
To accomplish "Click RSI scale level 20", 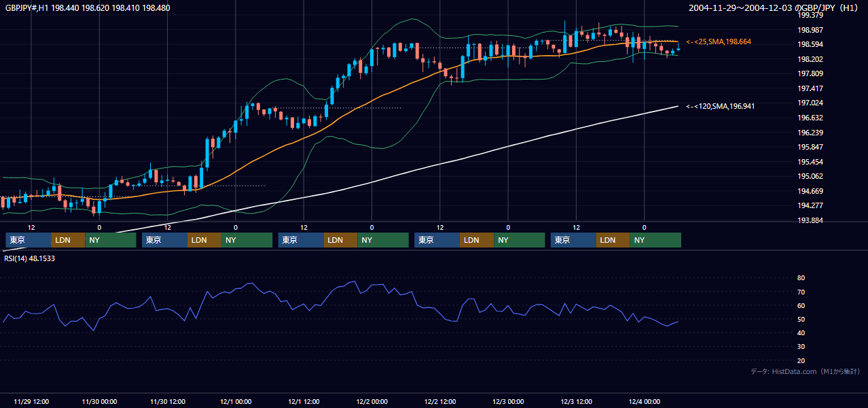I will [801, 361].
